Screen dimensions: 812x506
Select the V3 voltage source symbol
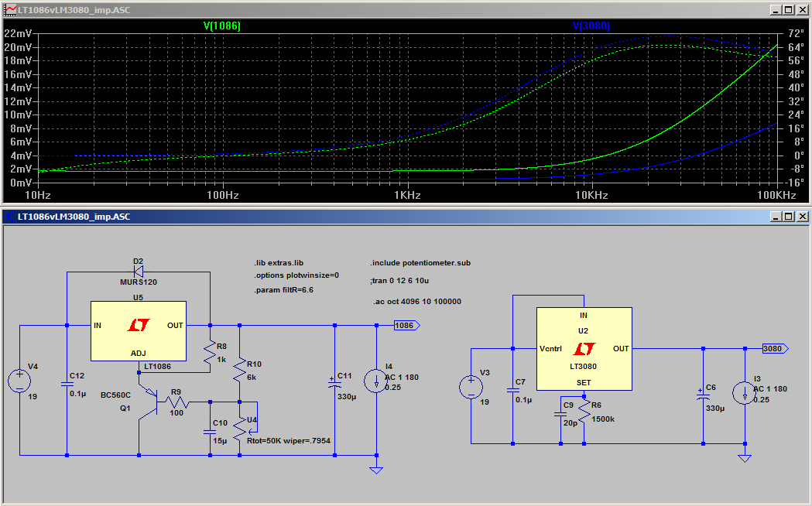pos(471,388)
